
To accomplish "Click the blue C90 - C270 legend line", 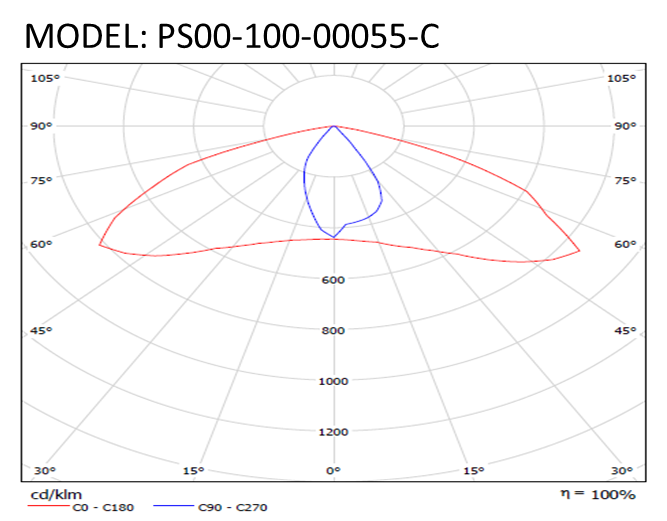I will coord(174,506).
